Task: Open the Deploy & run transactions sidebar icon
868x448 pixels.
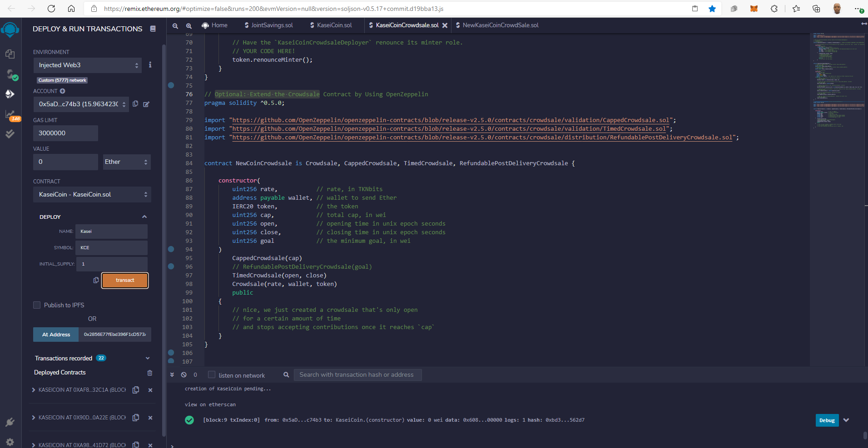Action: (10, 94)
